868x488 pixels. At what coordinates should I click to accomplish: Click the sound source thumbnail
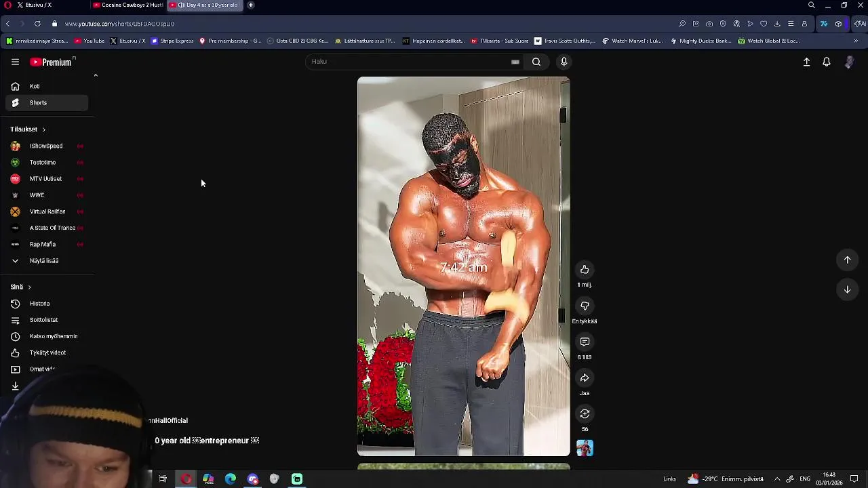585,448
